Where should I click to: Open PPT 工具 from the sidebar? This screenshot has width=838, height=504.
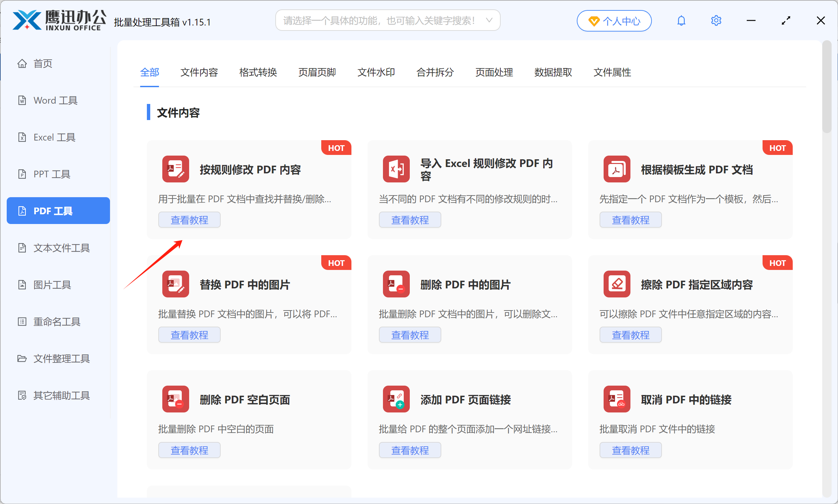(x=58, y=174)
